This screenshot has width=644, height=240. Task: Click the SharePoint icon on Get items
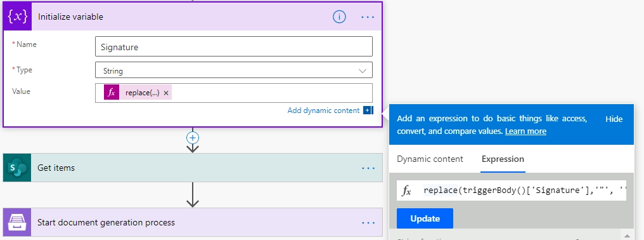coord(17,168)
